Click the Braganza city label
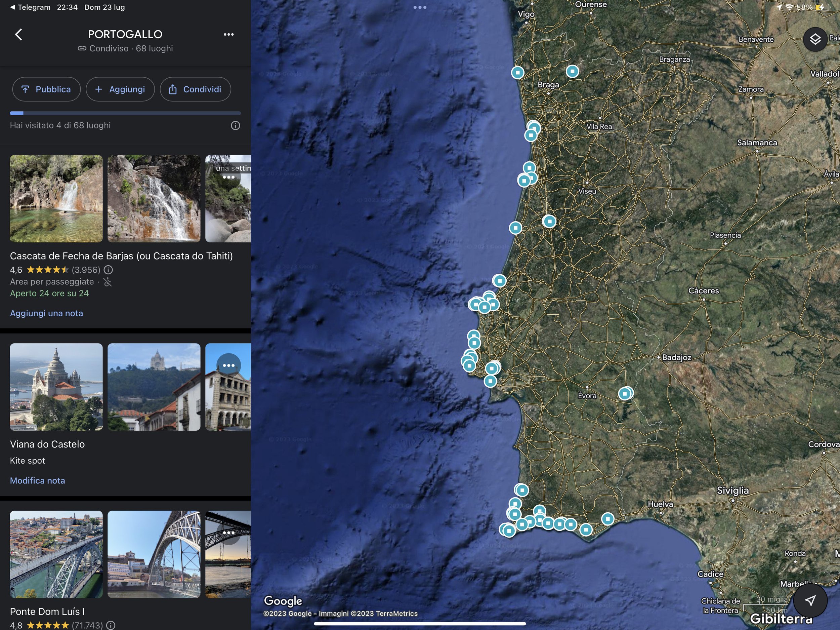840x630 pixels. coord(674,59)
